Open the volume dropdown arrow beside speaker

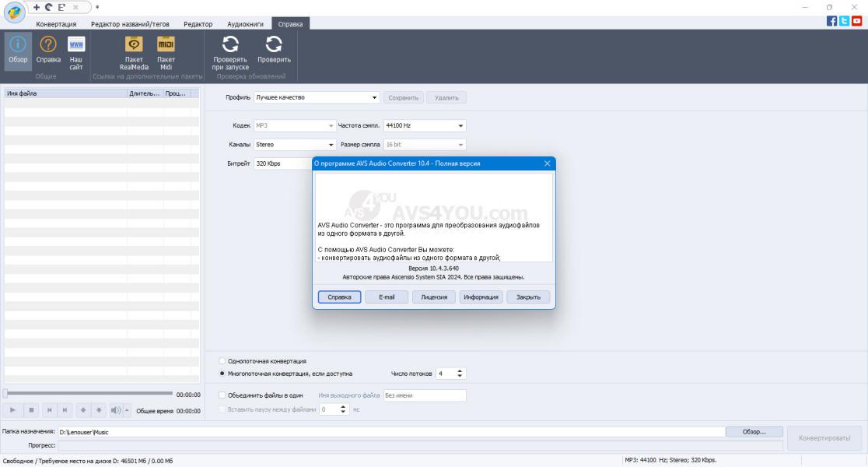click(x=127, y=410)
